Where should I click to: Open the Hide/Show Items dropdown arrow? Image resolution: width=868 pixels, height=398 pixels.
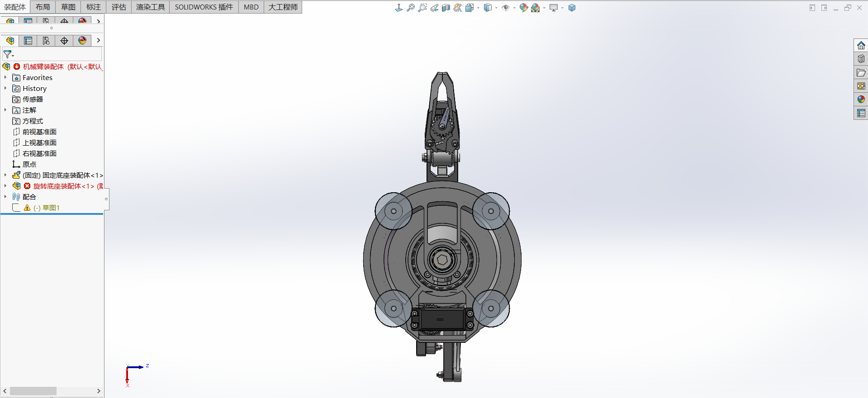514,8
